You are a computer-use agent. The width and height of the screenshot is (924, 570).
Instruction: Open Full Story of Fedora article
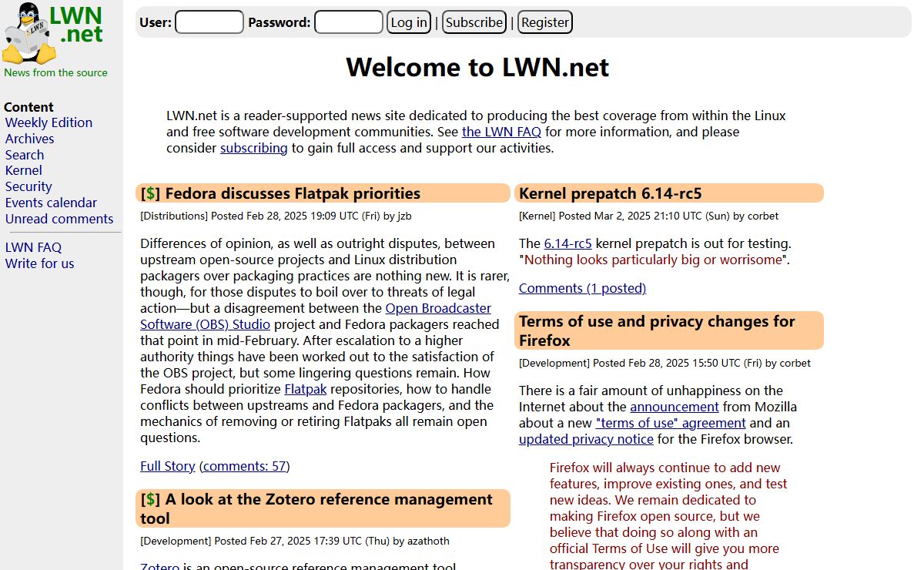[168, 466]
